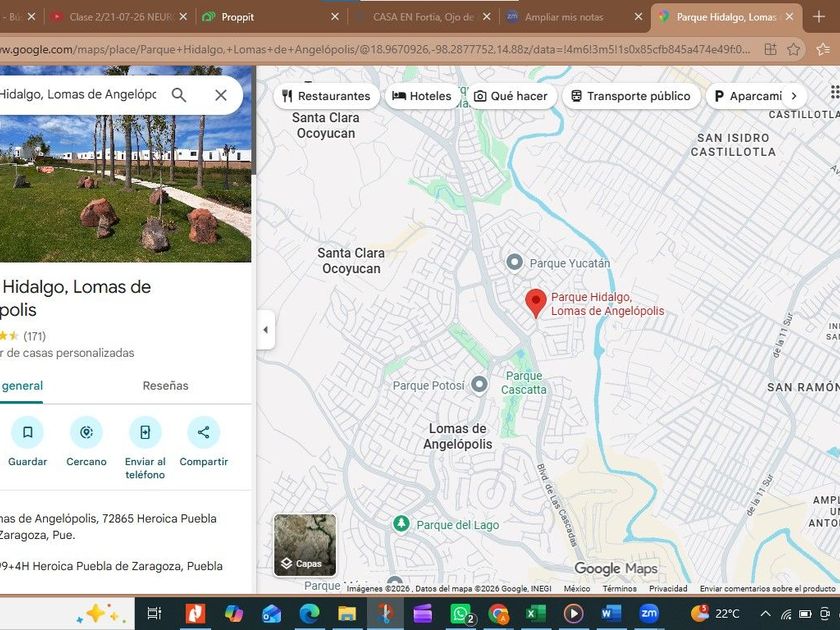Viewport: 840px width, 630px height.
Task: Open WhatsApp from the taskbar
Action: click(461, 613)
